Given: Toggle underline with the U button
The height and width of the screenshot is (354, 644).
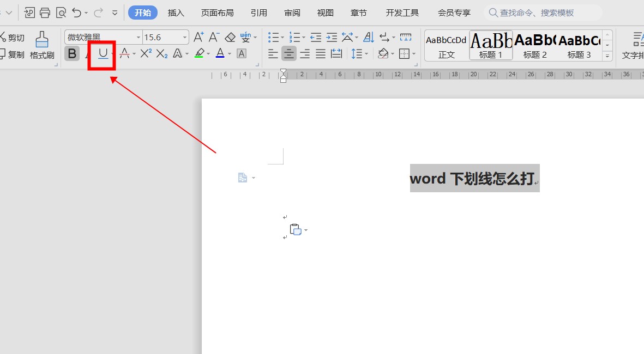Looking at the screenshot, I should click(x=103, y=53).
